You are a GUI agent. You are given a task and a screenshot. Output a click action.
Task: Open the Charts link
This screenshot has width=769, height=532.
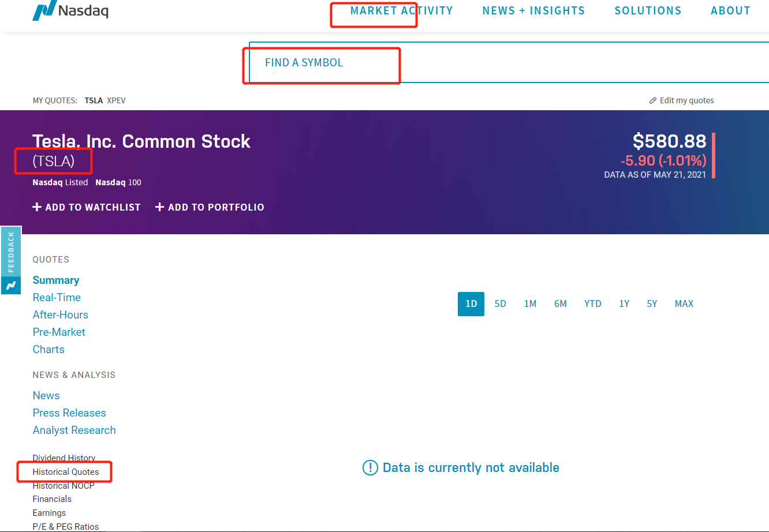pyautogui.click(x=48, y=350)
